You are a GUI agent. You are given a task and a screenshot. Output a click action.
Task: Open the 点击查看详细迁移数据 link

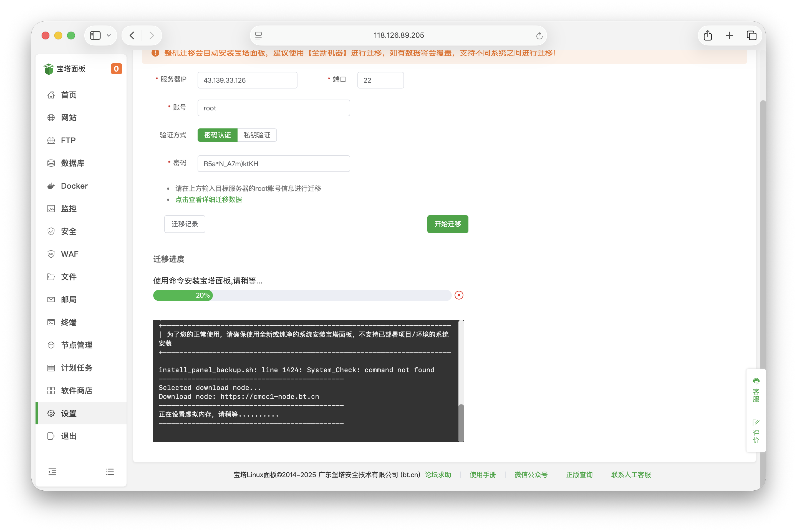pos(208,200)
